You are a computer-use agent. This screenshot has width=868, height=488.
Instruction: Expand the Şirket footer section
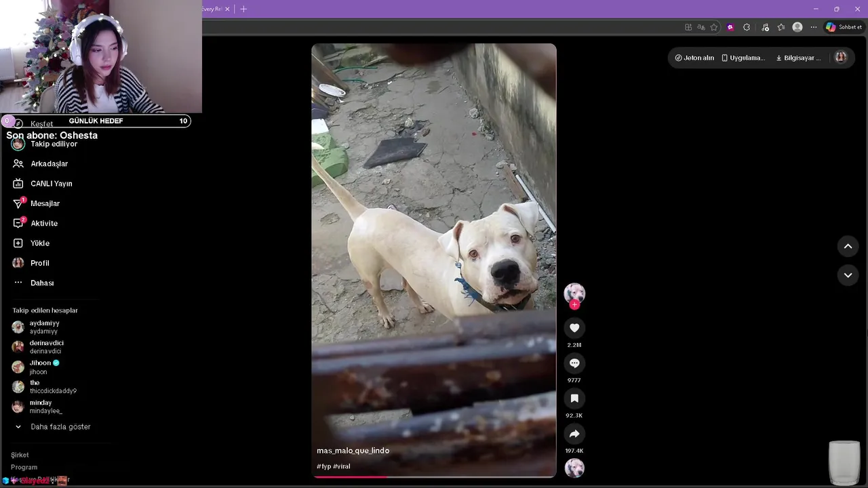point(20,455)
